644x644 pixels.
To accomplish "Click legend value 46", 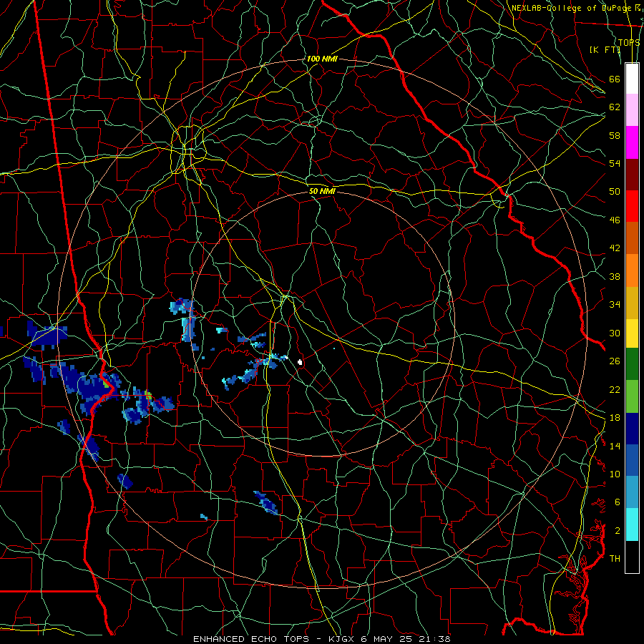I will pyautogui.click(x=615, y=220).
